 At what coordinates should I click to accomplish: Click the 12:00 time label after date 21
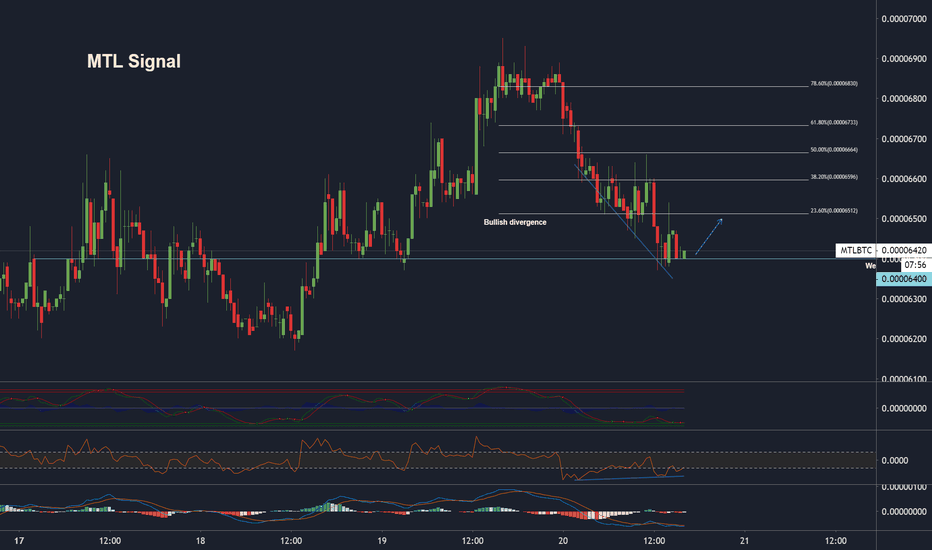[x=836, y=540]
